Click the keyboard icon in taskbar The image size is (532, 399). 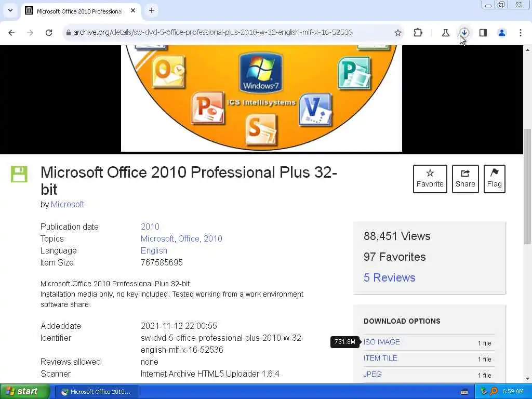(x=464, y=392)
